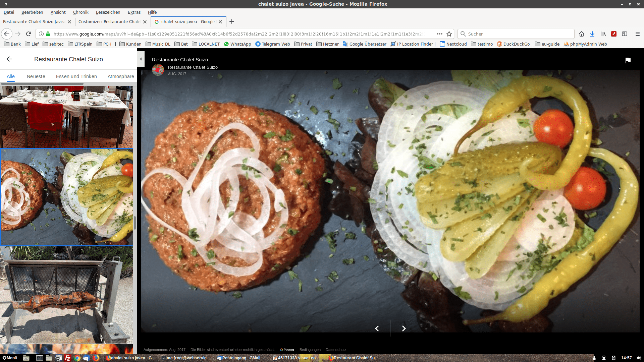Open the Hilfe menu
644x362 pixels.
pyautogui.click(x=152, y=12)
